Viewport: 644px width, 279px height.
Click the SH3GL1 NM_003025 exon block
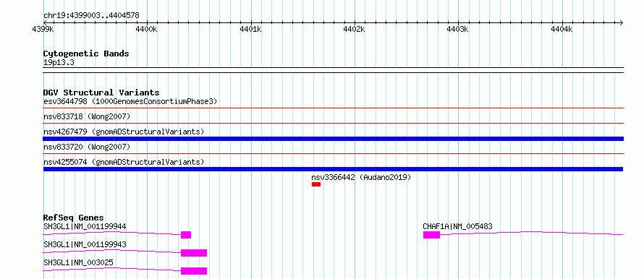194,271
